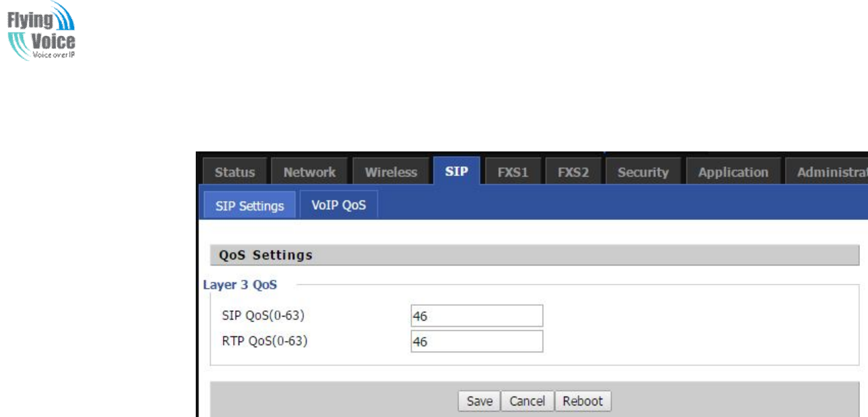Switch to the Network tab
The height and width of the screenshot is (417, 868).
[309, 172]
